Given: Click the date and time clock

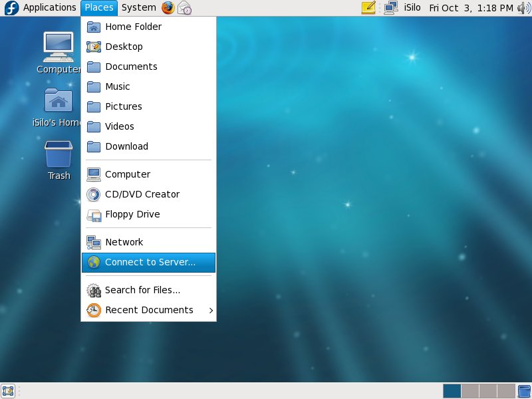Looking at the screenshot, I should coord(471,8).
